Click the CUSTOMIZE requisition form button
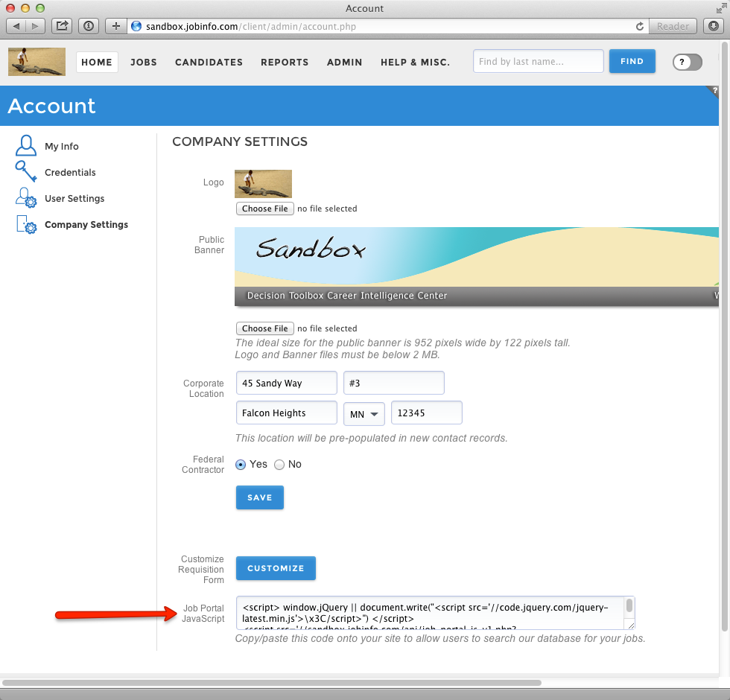 276,568
